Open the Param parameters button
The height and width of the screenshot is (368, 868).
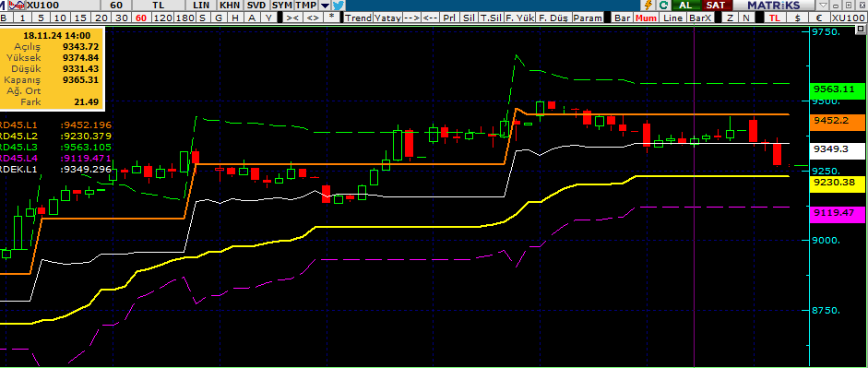588,18
